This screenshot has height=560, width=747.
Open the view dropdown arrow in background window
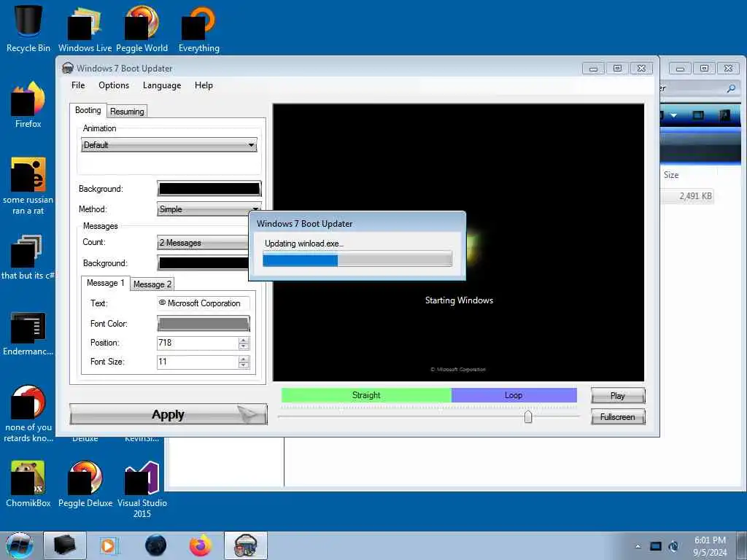[x=673, y=115]
